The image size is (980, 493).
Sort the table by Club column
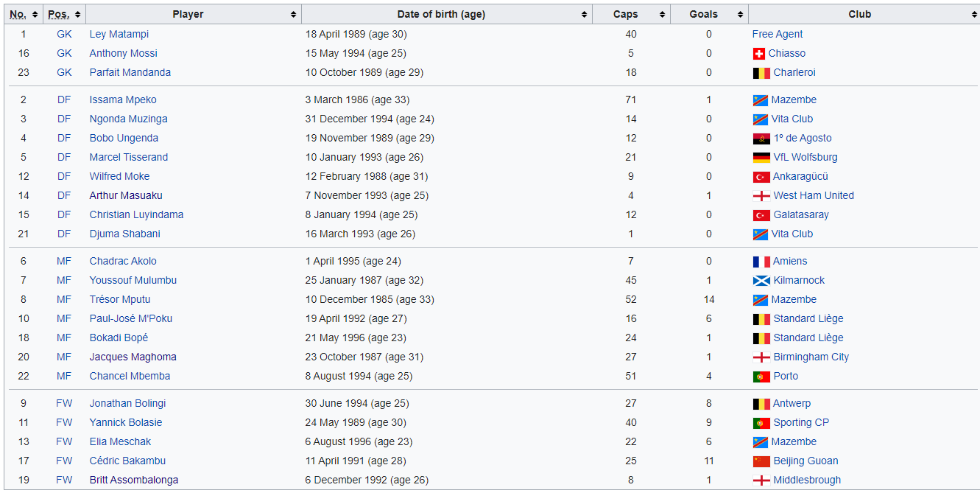pyautogui.click(x=973, y=15)
